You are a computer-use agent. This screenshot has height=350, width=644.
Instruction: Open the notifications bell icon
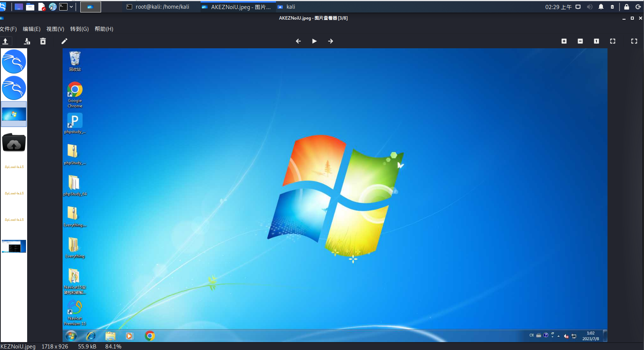point(601,7)
